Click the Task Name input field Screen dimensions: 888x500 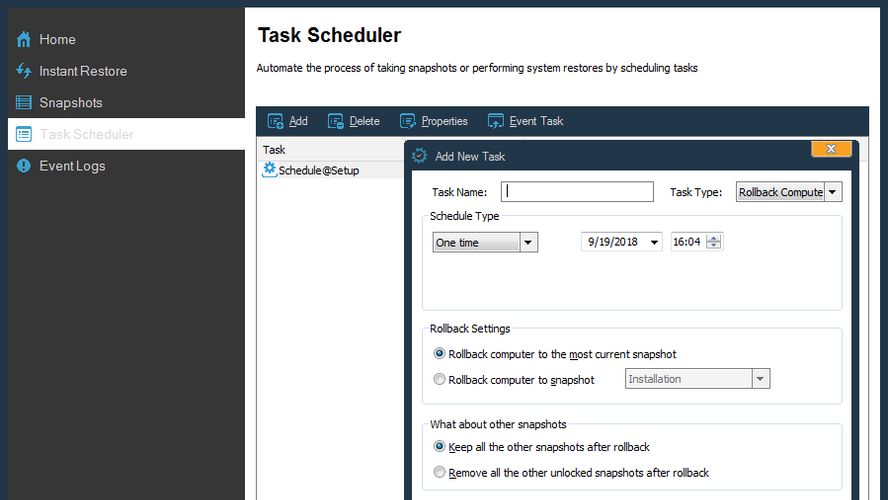click(x=577, y=192)
